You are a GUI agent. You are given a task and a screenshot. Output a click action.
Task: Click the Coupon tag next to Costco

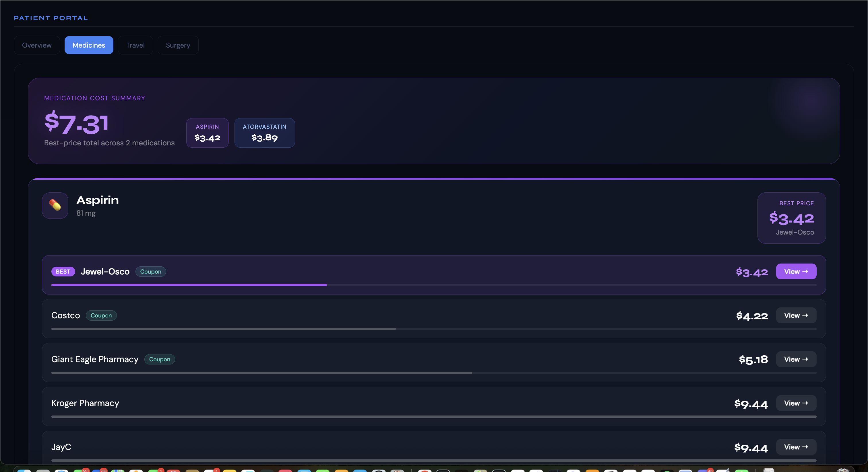click(101, 315)
